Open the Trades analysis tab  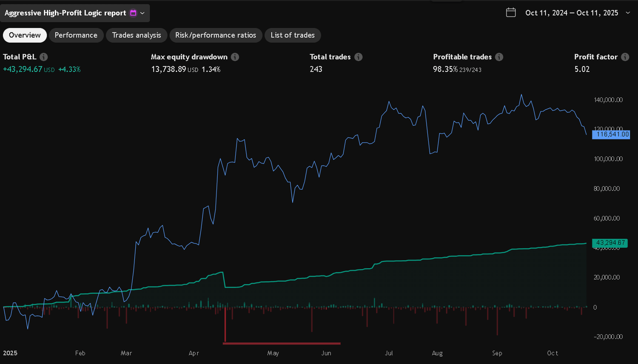(x=137, y=35)
